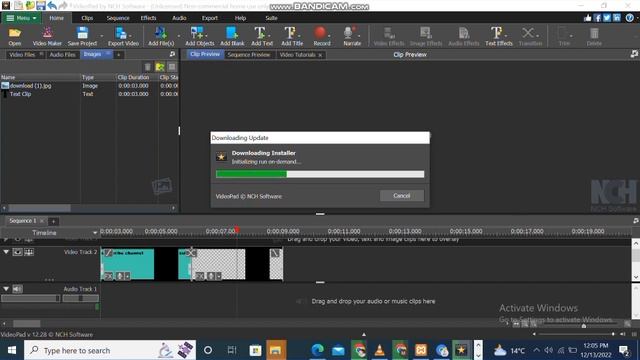
Task: Click the Audio Effects toolbar icon
Action: click(x=463, y=36)
